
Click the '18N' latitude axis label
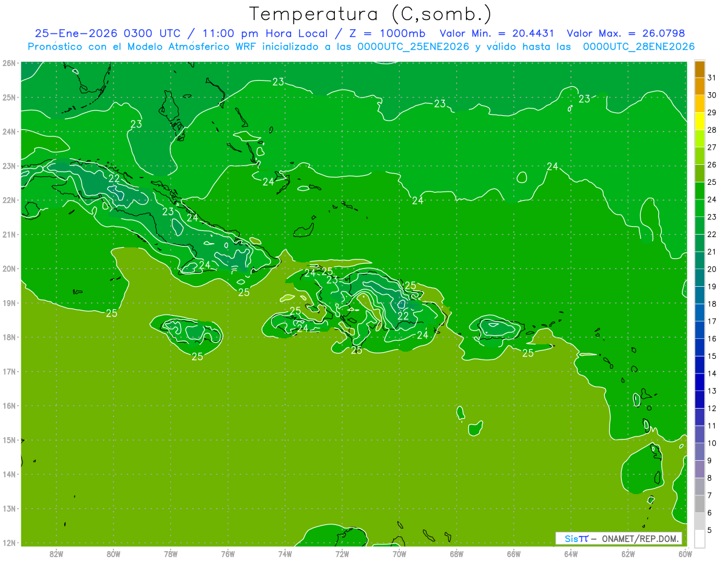9,337
